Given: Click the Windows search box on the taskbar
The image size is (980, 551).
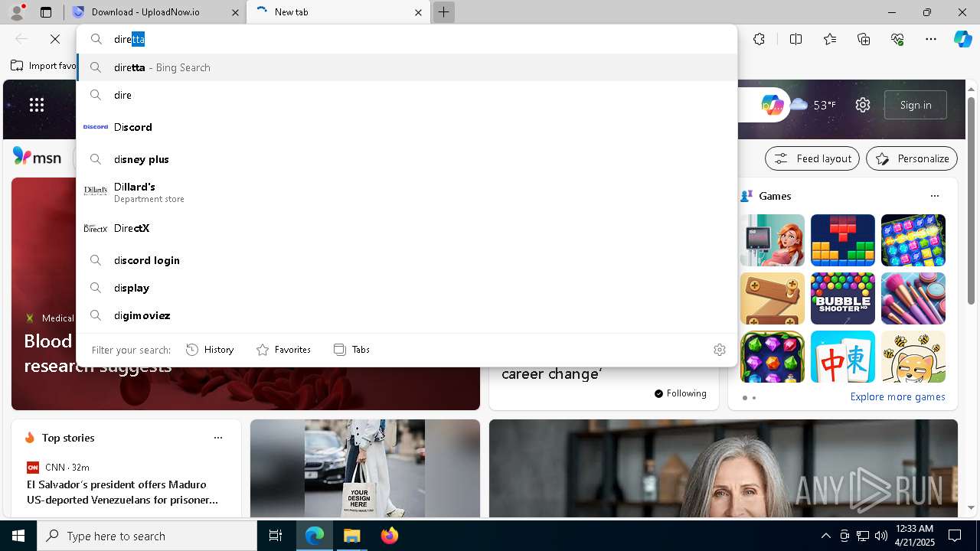Looking at the screenshot, I should coord(147,536).
